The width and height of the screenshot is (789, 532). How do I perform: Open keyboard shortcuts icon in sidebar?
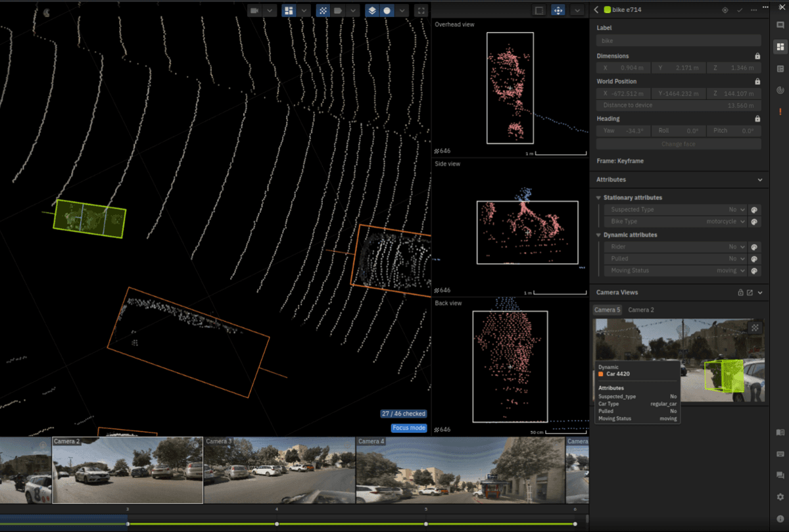point(780,454)
